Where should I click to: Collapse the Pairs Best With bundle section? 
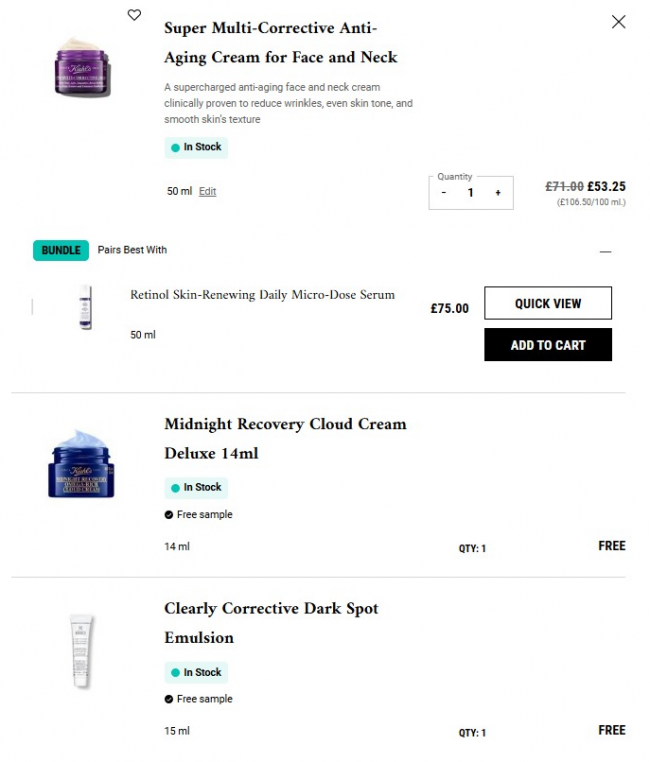(605, 252)
